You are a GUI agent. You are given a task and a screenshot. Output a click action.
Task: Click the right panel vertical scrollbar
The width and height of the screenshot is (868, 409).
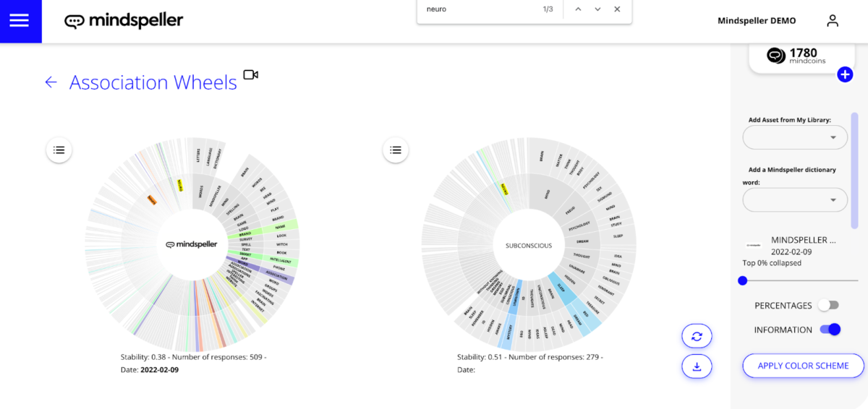[x=855, y=170]
